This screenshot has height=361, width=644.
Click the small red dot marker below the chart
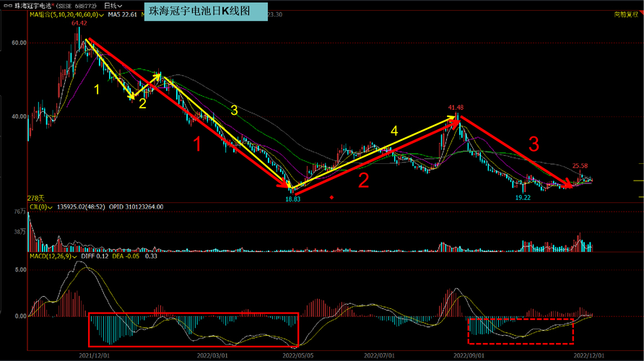[x=331, y=196]
